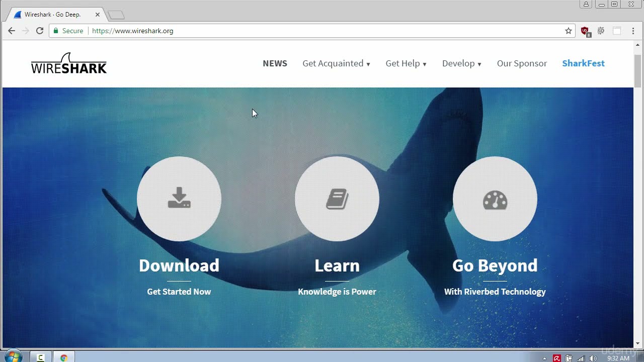Click the scrollbar down arrow

638,344
